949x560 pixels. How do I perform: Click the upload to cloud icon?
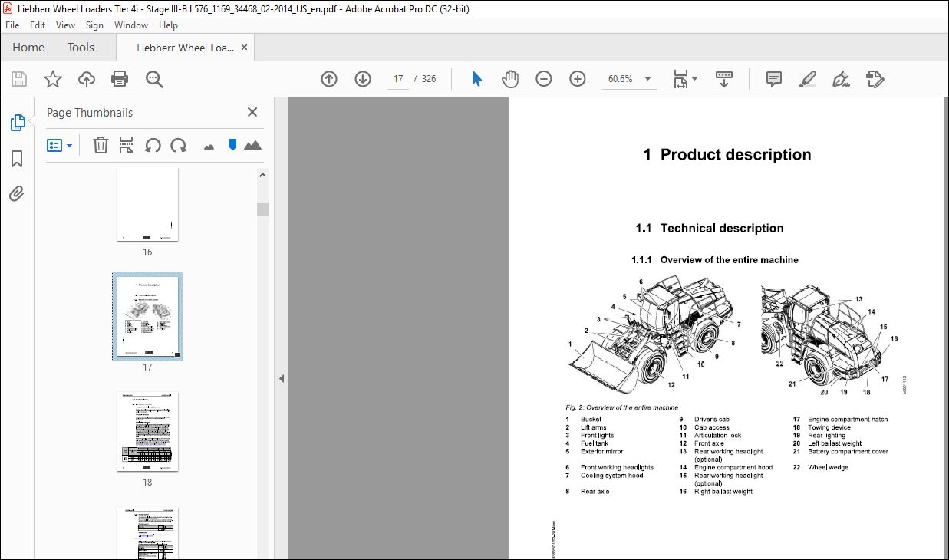tap(87, 78)
